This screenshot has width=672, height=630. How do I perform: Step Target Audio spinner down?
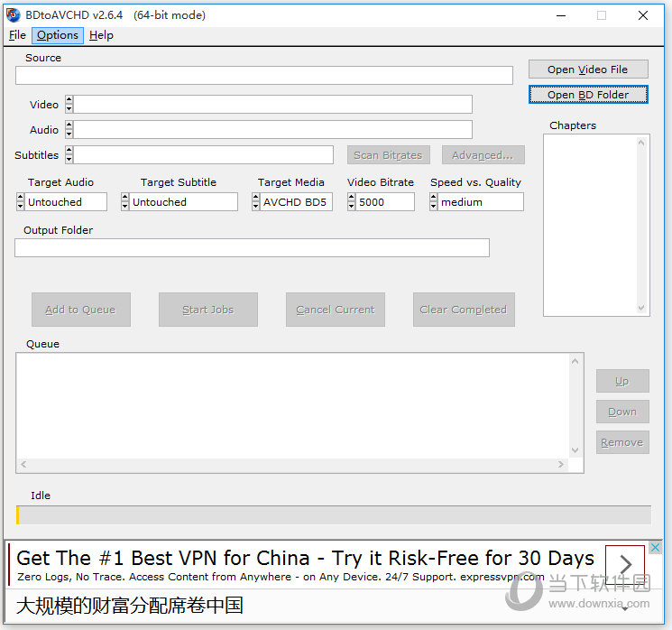20,207
